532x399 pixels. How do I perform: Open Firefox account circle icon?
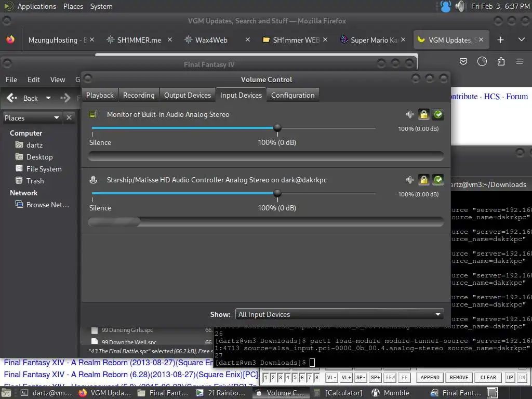click(482, 61)
